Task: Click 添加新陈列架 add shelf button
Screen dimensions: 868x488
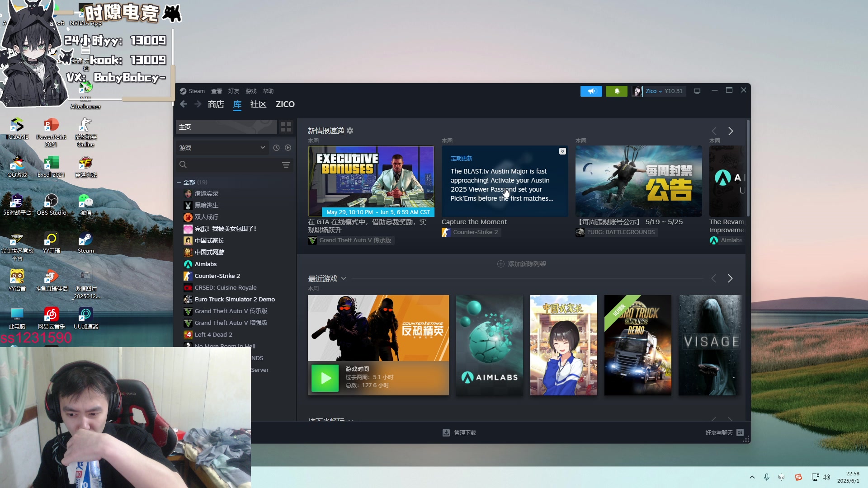Action: pos(521,264)
